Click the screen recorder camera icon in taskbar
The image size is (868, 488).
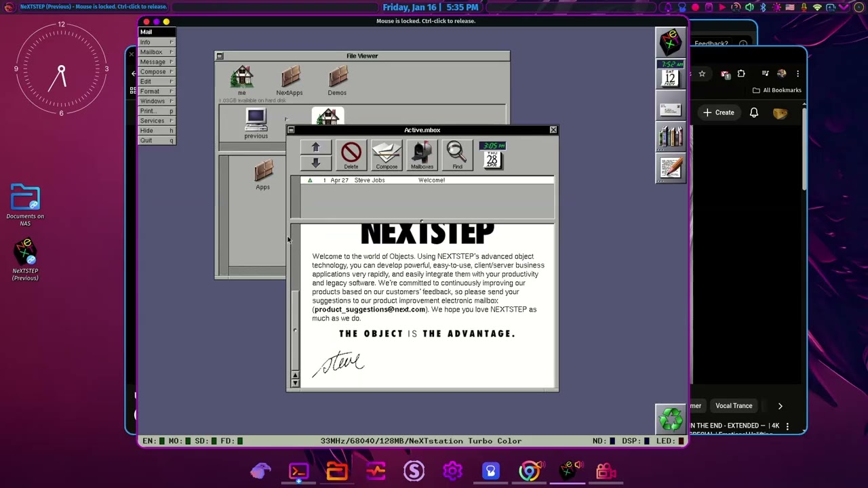click(606, 471)
